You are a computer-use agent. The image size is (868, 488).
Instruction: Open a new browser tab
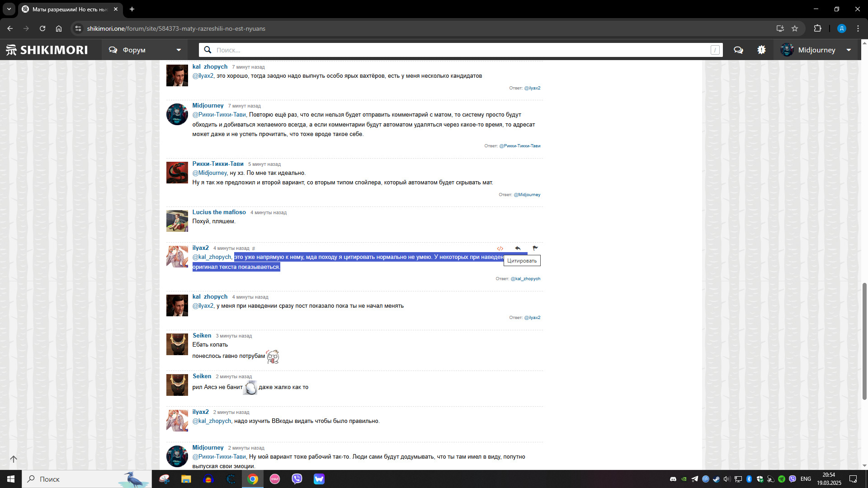click(132, 9)
